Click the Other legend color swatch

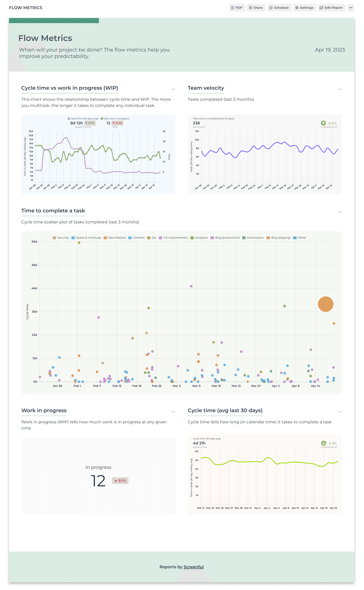click(x=295, y=238)
